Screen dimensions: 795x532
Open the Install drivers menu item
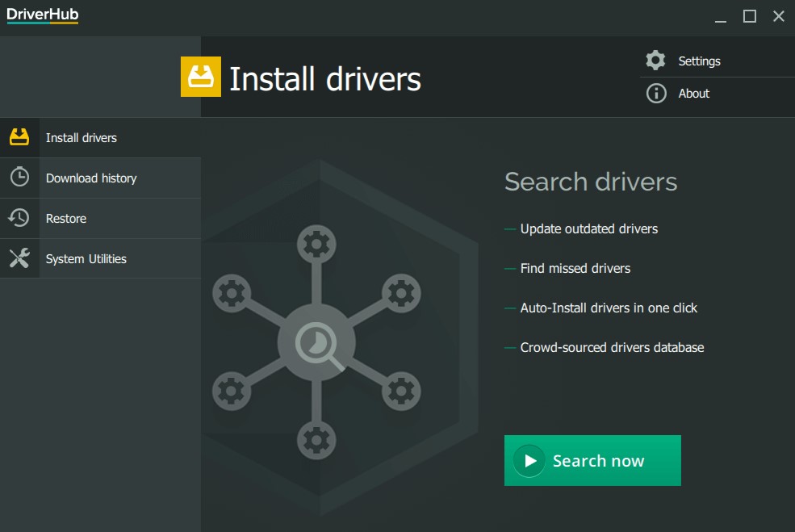point(100,137)
